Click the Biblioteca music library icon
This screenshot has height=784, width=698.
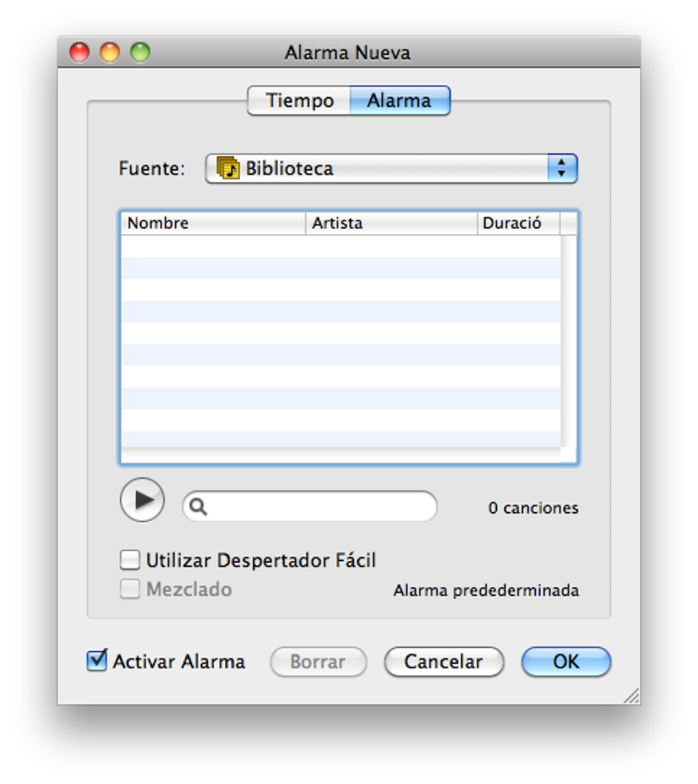(229, 168)
